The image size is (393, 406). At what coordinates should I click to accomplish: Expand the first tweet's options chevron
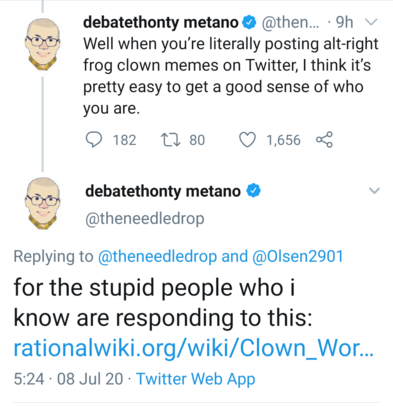click(x=371, y=22)
